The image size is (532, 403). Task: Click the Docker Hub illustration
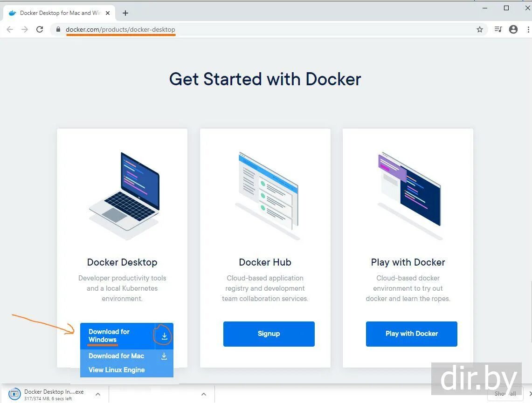point(267,196)
